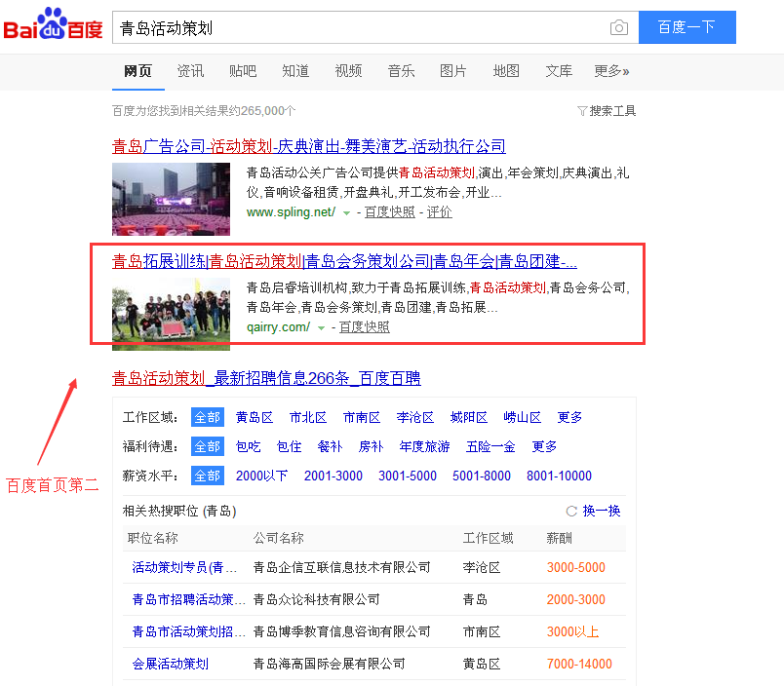The width and height of the screenshot is (784, 686).
Task: Open the 百度快照 cached page link
Action: pos(390,211)
